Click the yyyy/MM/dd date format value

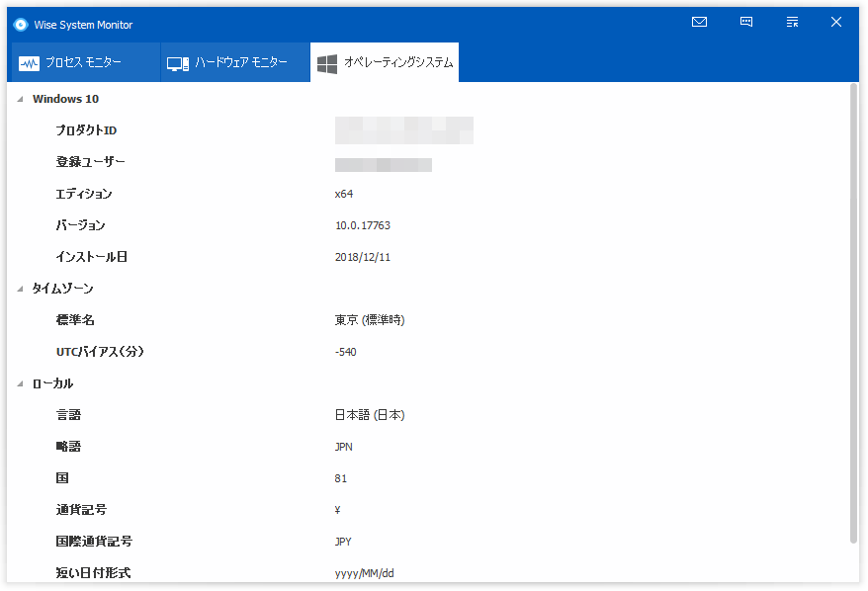click(x=364, y=573)
